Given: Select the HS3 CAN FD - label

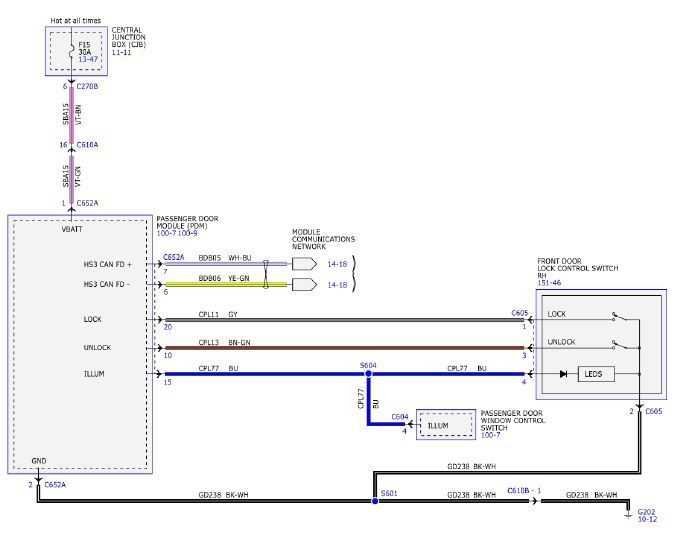Looking at the screenshot, I should click(x=106, y=284).
